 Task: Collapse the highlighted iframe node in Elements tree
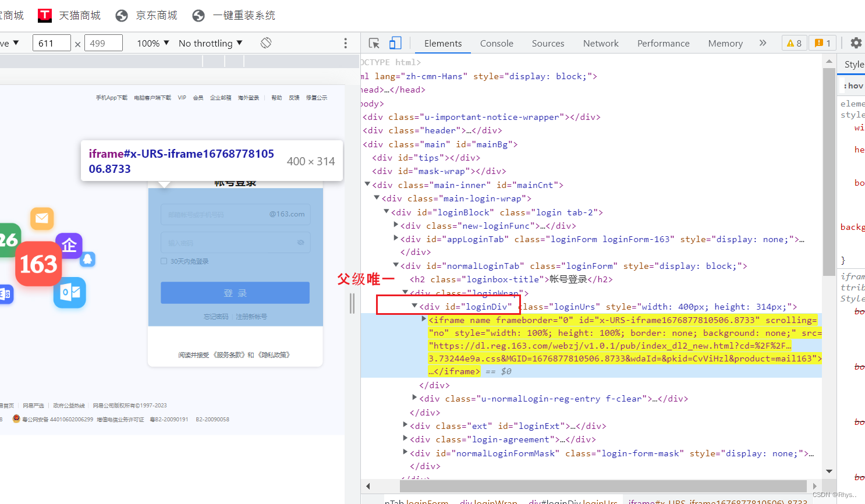pos(424,320)
